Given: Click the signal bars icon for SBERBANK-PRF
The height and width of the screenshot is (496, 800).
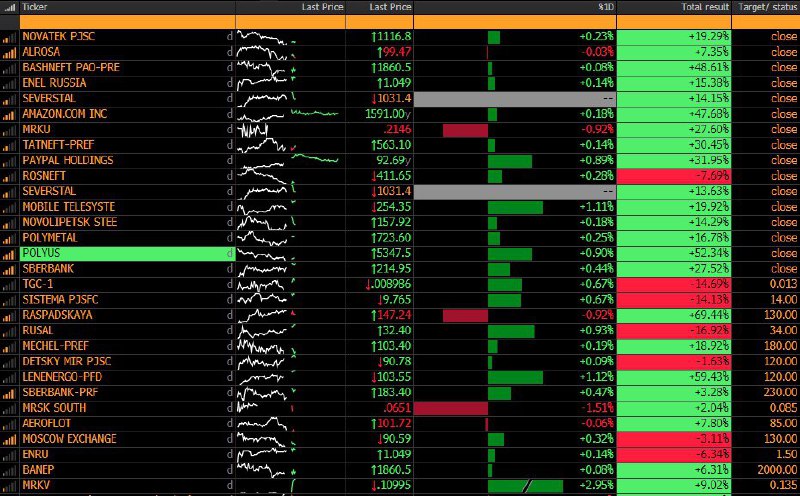Looking at the screenshot, I should [x=9, y=393].
